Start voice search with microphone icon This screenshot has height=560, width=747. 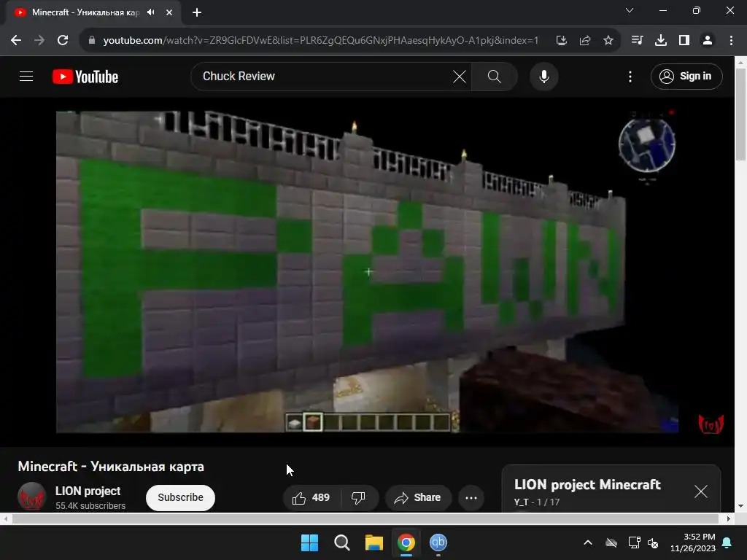(x=544, y=76)
